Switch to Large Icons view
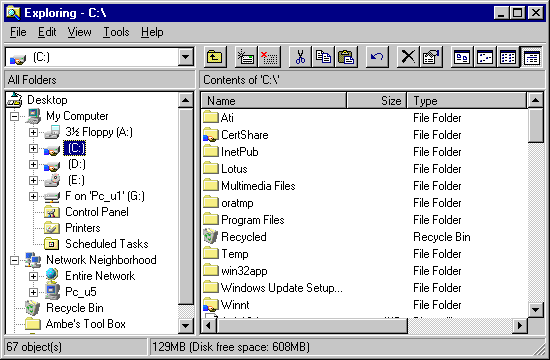This screenshot has width=550, height=360. point(462,57)
